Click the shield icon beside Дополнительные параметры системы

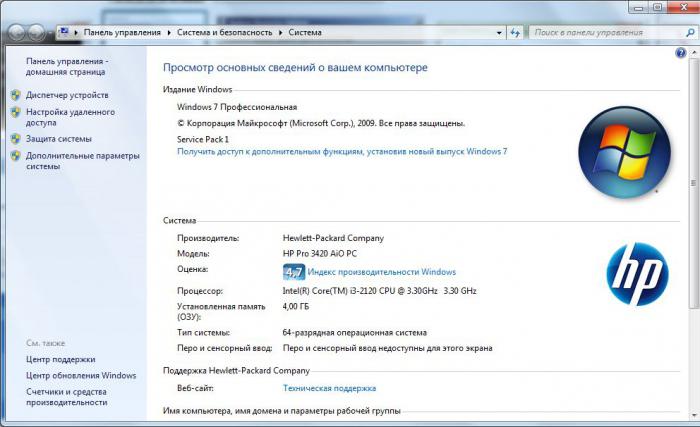pyautogui.click(x=16, y=155)
